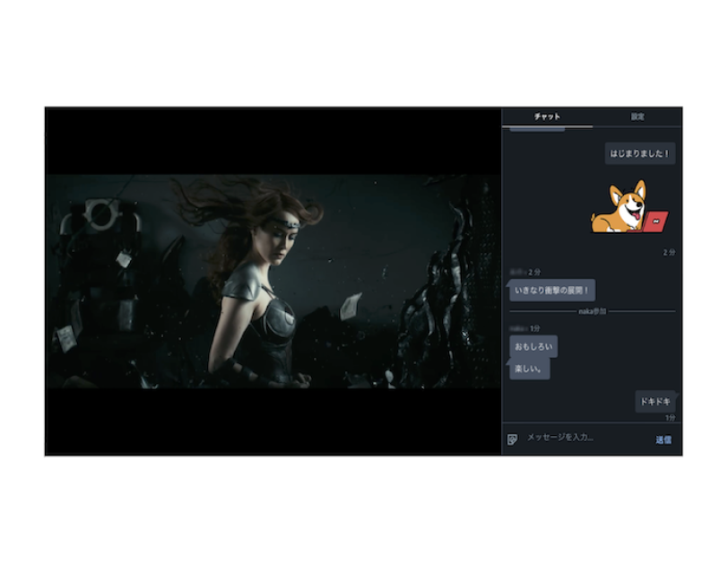Select the 楽しい。 message bubble

[x=529, y=369]
